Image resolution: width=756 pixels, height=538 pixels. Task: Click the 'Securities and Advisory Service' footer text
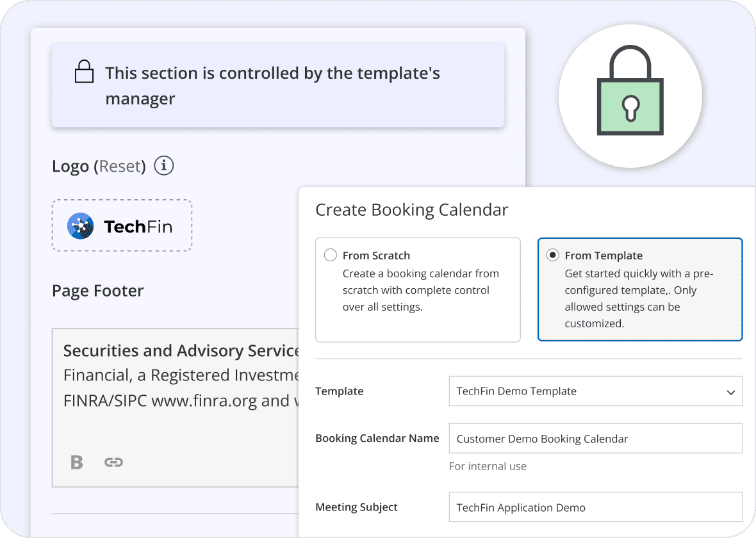click(x=181, y=350)
